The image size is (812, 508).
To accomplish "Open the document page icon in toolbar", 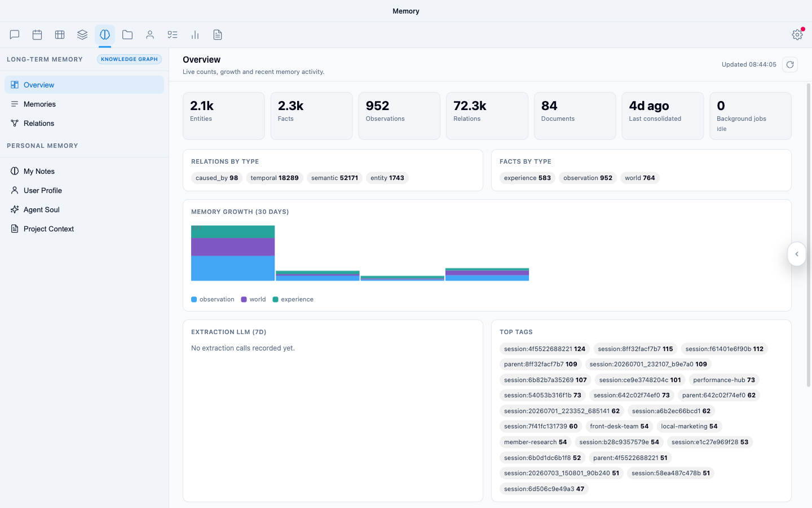I will [x=218, y=35].
